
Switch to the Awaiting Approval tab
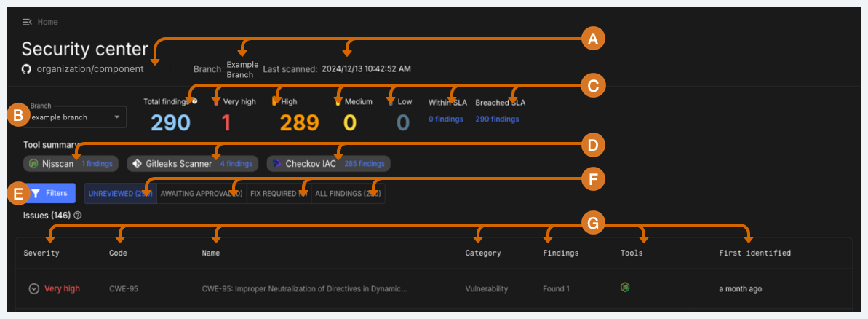201,194
